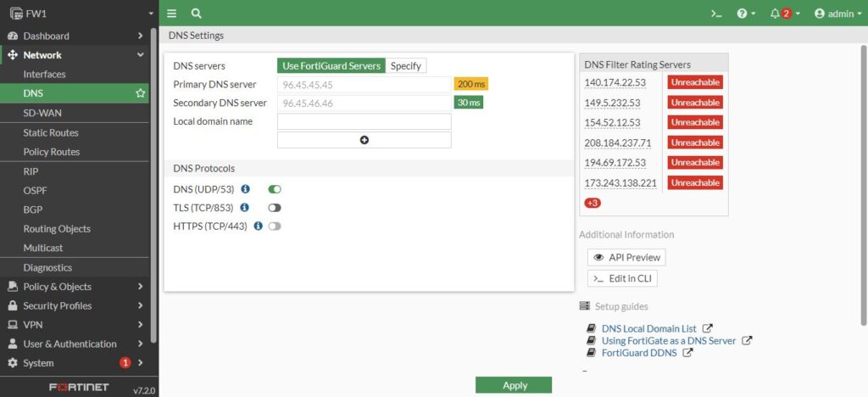Click the notifications bell icon

point(775,14)
